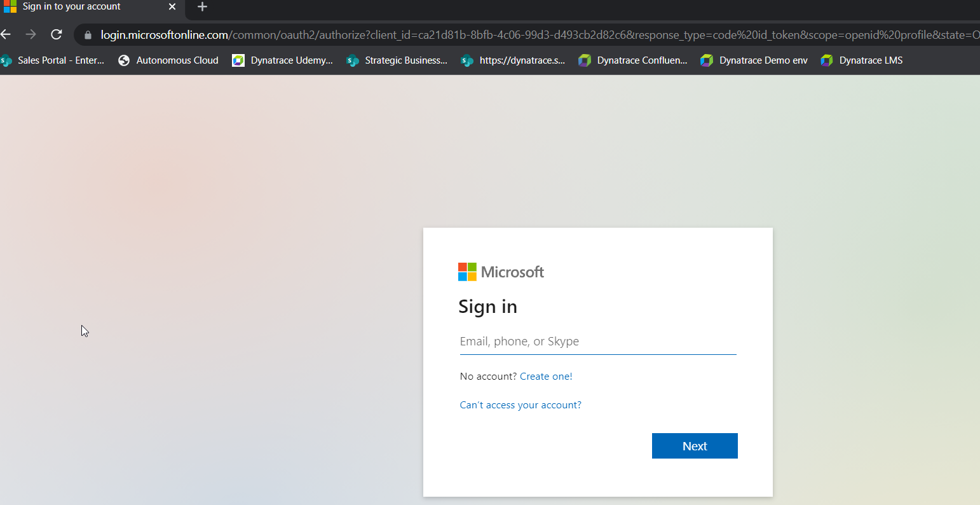Click the padlock site info icon
980x505 pixels.
[x=88, y=35]
